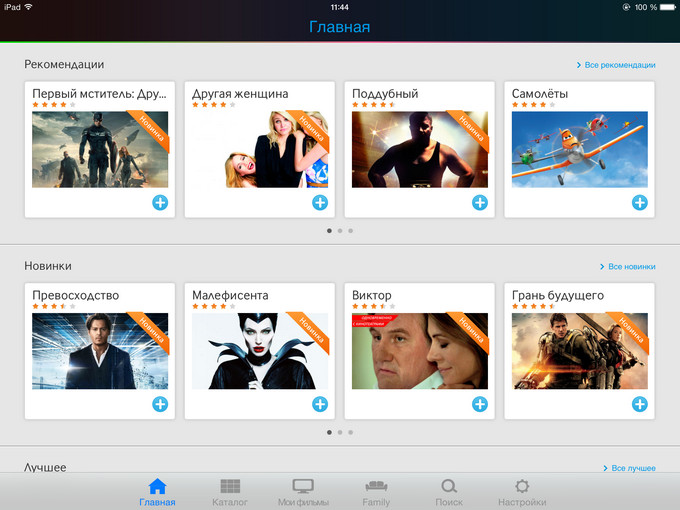Tap the rotation lock icon in status bar
Image resolution: width=680 pixels, height=510 pixels.
(626, 7)
